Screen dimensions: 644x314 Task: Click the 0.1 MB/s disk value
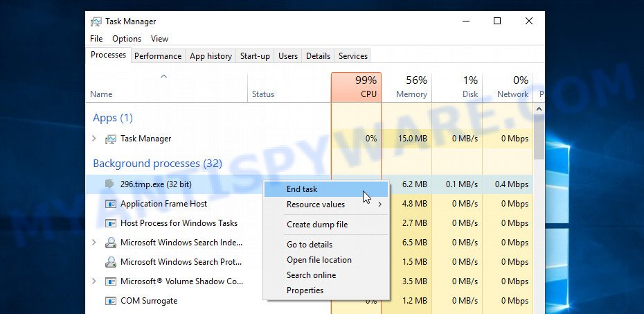(462, 184)
